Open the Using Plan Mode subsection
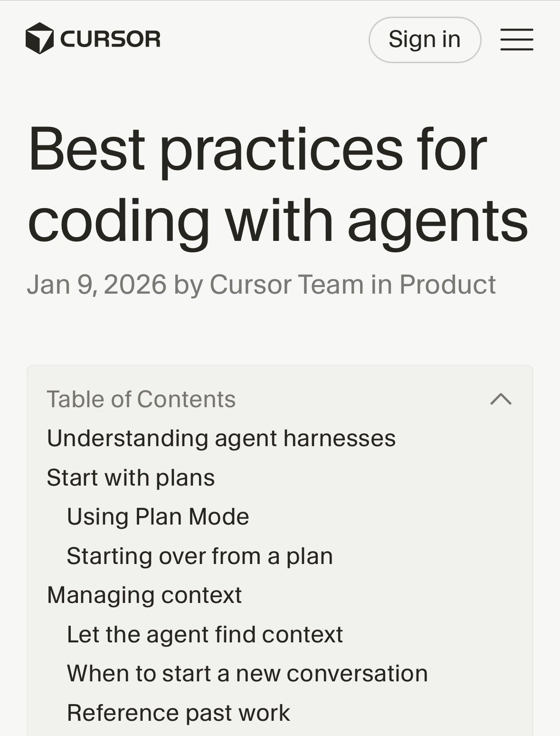 pyautogui.click(x=158, y=516)
